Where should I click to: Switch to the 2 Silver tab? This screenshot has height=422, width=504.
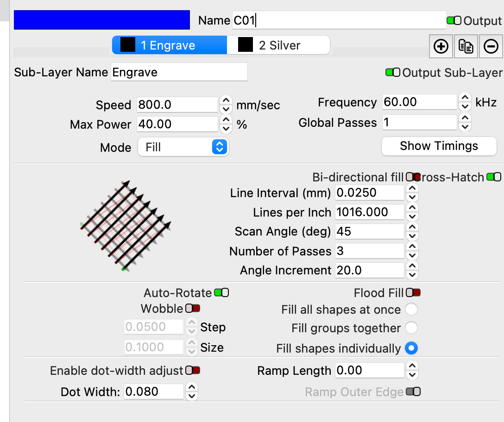point(278,45)
